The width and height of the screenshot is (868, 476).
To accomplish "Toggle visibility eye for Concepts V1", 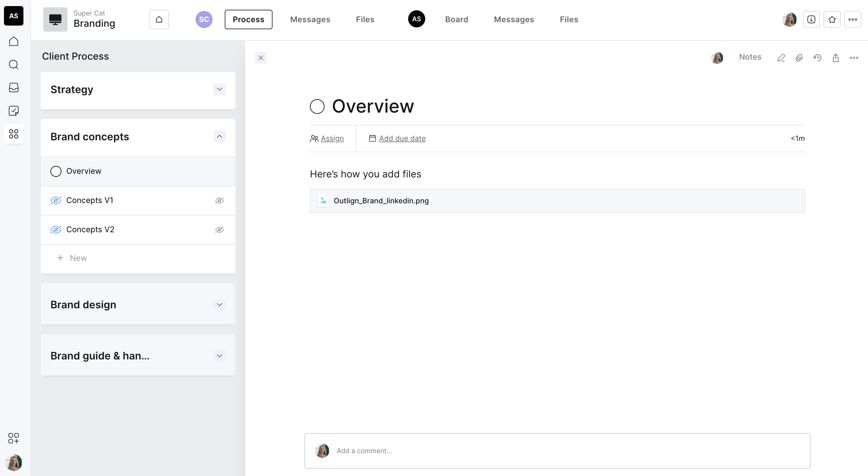I will [219, 201].
